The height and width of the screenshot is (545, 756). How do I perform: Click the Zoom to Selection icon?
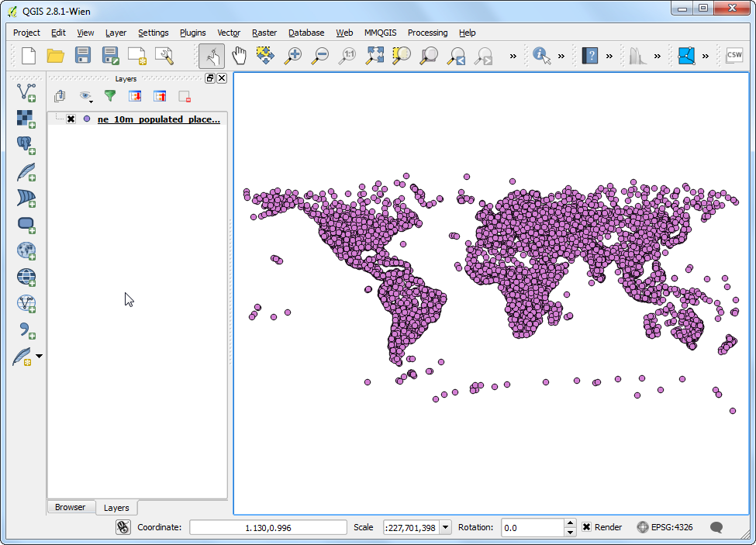402,55
